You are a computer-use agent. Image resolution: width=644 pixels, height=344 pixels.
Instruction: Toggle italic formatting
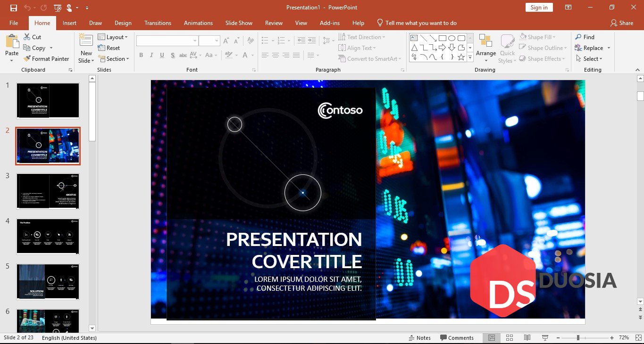[151, 55]
